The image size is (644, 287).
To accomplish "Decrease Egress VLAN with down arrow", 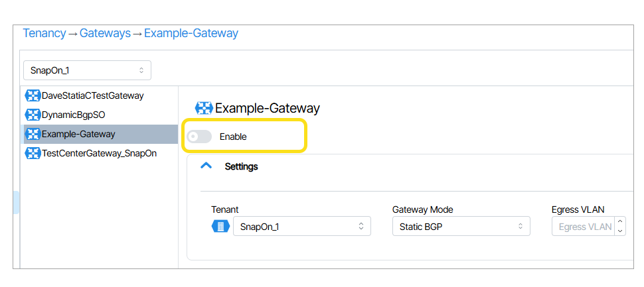I will 620,231.
